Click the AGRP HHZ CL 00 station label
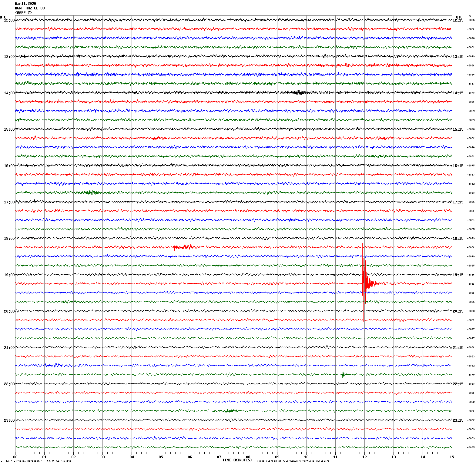Viewport: 476px width, 465px height. tap(30, 8)
